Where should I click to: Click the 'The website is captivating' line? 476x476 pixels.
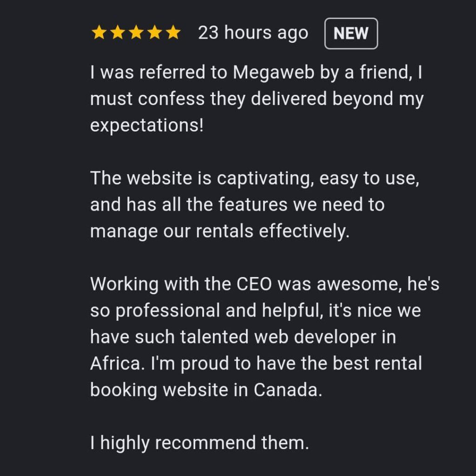[255, 178]
